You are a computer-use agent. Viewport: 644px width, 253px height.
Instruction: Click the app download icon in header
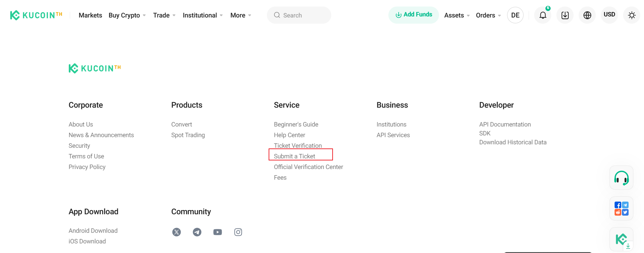pos(565,15)
